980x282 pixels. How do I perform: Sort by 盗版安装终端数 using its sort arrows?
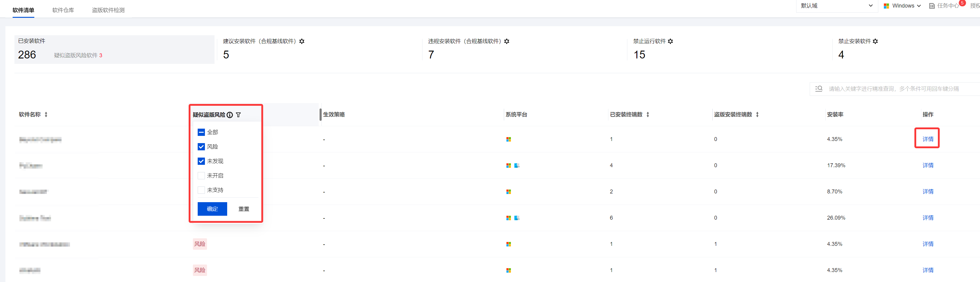(757, 114)
